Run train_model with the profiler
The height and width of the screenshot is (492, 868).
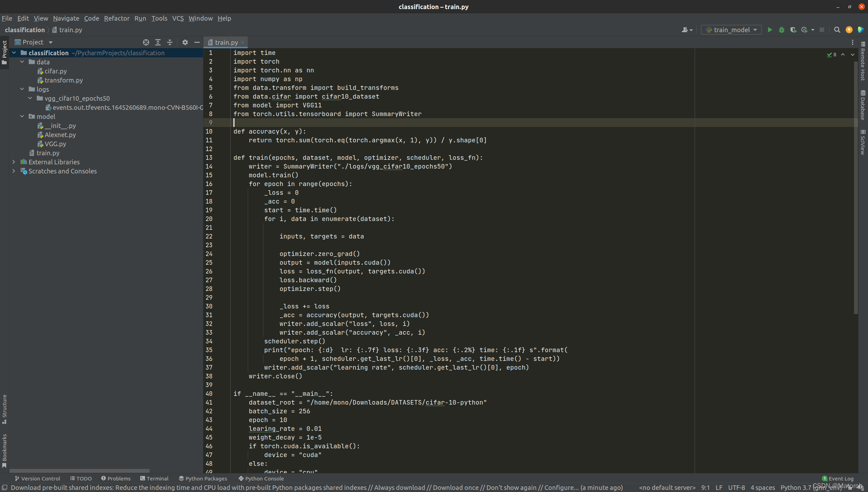tap(804, 30)
